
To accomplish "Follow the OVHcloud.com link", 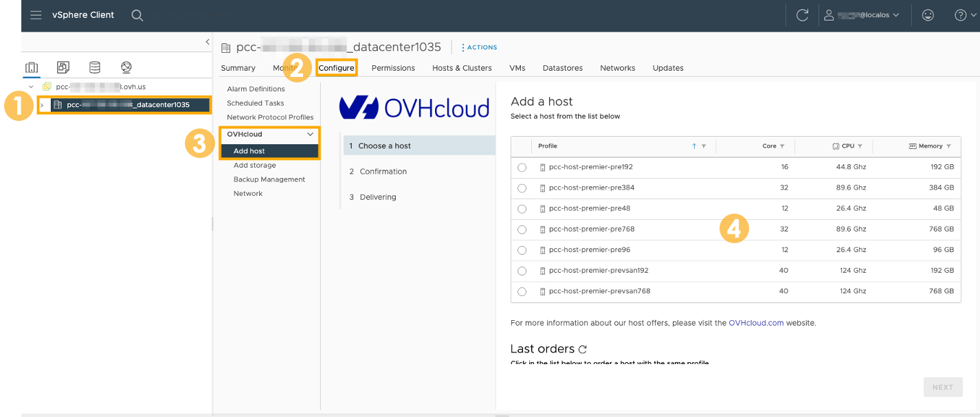I will (756, 323).
